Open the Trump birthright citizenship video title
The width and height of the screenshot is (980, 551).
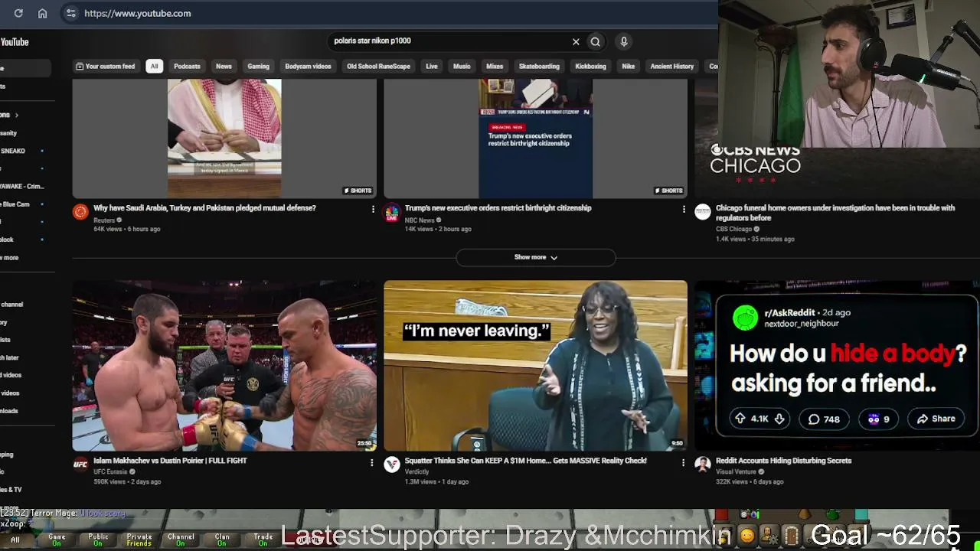[x=498, y=208]
